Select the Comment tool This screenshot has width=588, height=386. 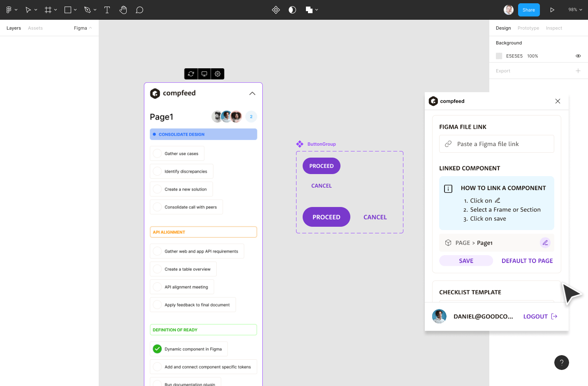(x=139, y=10)
